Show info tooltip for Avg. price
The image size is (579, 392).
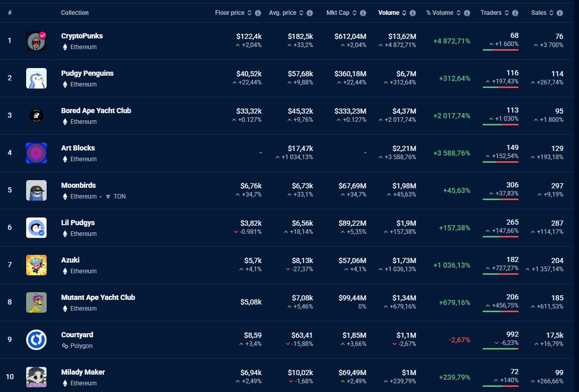[309, 13]
